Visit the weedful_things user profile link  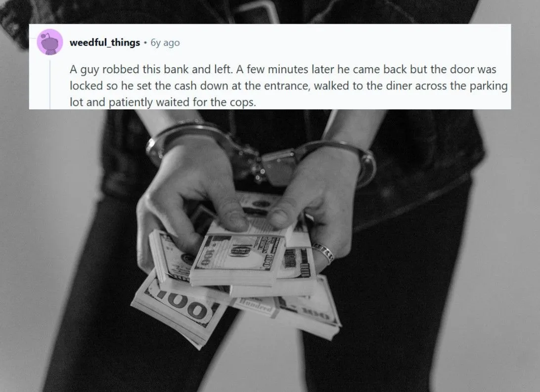pos(105,43)
